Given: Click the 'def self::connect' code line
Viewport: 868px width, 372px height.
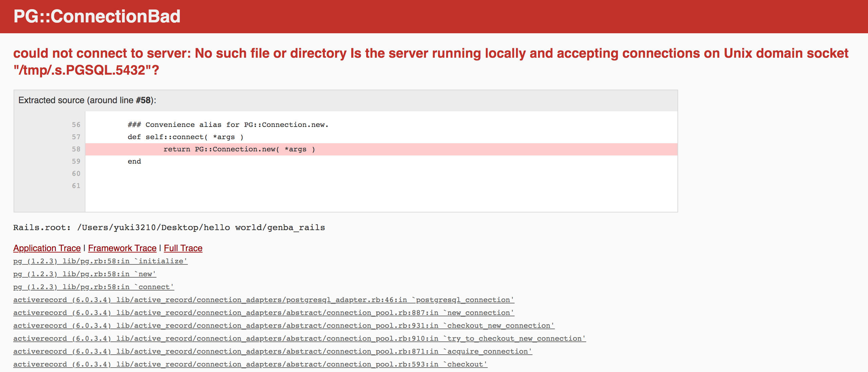Looking at the screenshot, I should (x=185, y=137).
